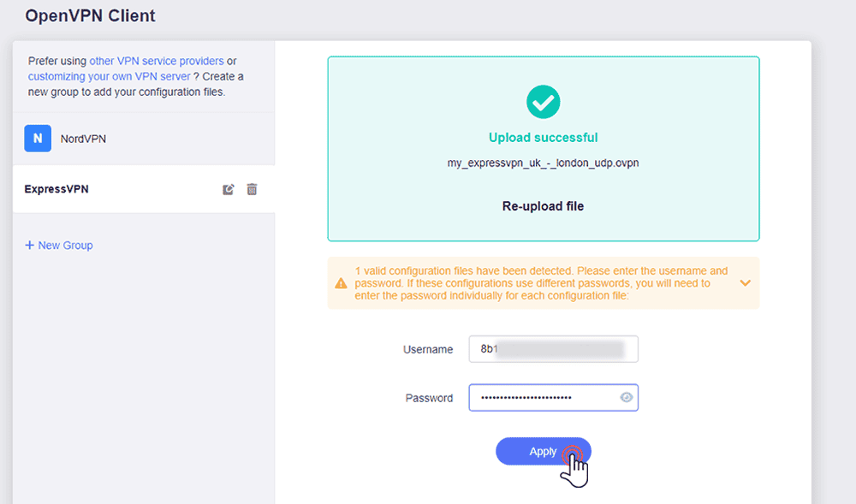Show password with the eye icon
Image resolution: width=856 pixels, height=504 pixels.
point(627,398)
